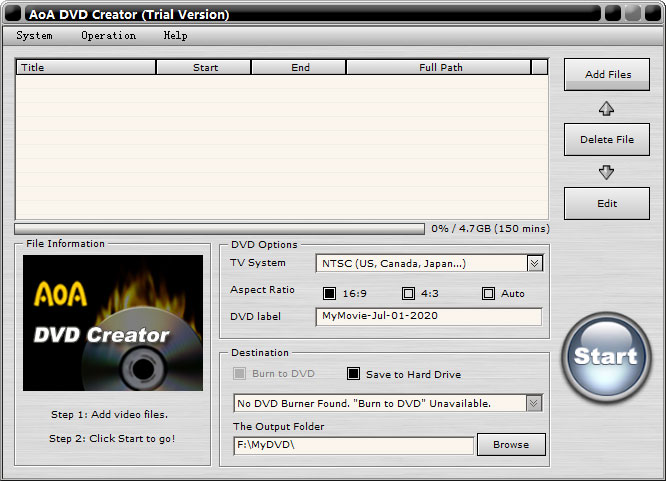Screen dimensions: 666x481
Task: Click the disc capacity progress bar
Action: 219,229
